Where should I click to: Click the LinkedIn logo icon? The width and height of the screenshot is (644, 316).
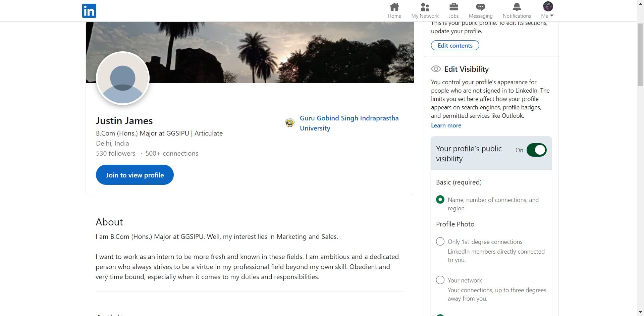89,11
